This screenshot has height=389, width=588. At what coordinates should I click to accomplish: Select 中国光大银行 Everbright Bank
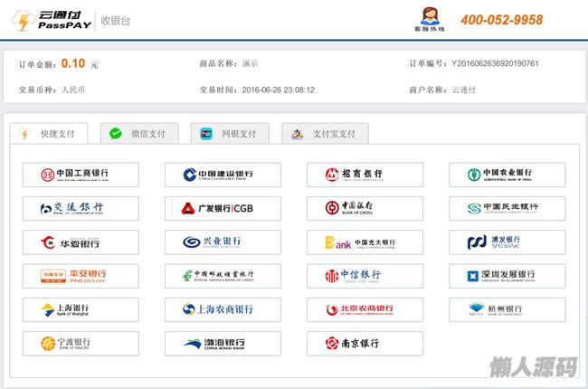(365, 242)
